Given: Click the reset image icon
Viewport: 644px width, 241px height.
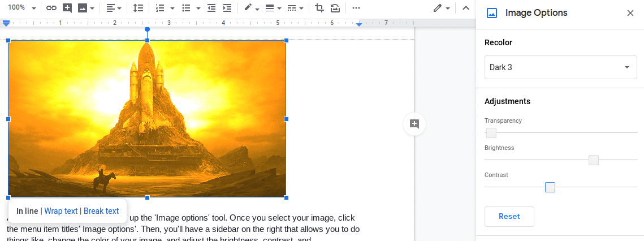Looking at the screenshot, I should tap(335, 8).
